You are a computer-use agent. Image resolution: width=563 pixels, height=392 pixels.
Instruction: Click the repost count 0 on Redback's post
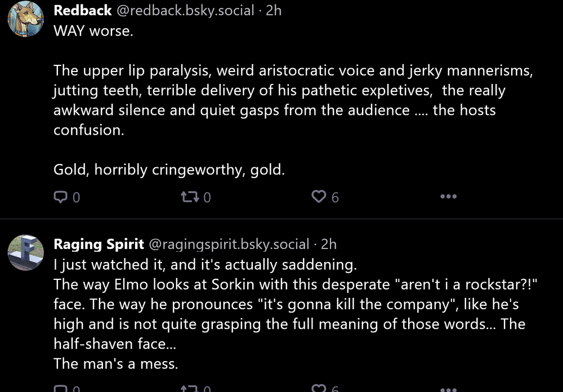[207, 198]
